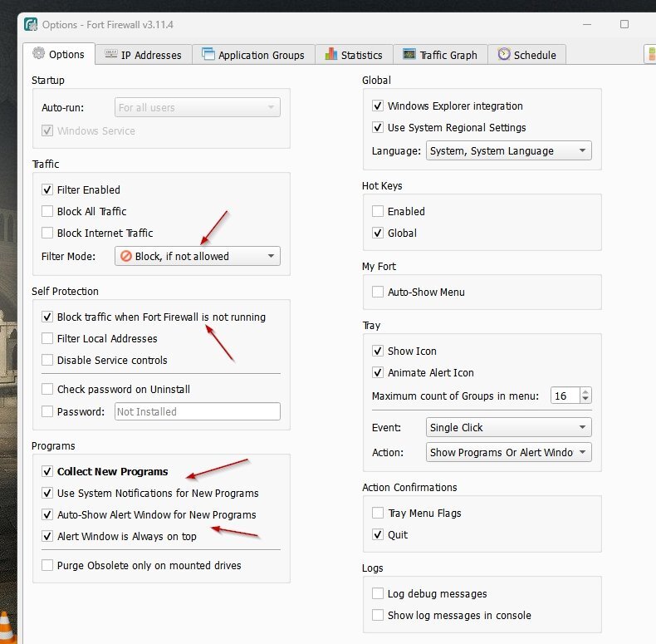Enable Log debug messages

[x=378, y=593]
